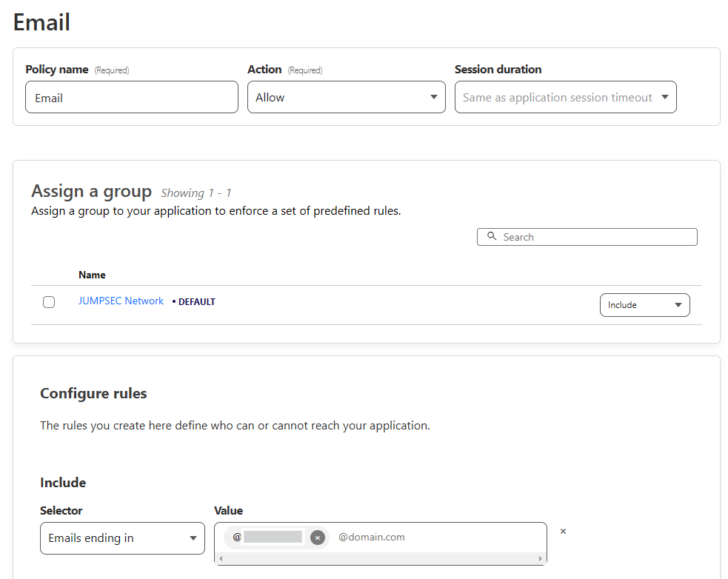Click into the group Search field
Image resolution: width=728 pixels, height=579 pixels.
tap(592, 237)
